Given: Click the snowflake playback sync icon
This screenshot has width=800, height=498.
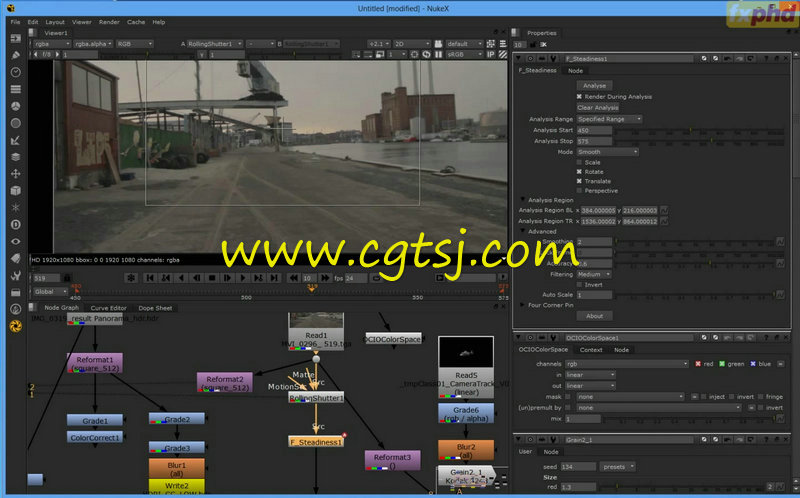Looking at the screenshot, I should (x=131, y=278).
